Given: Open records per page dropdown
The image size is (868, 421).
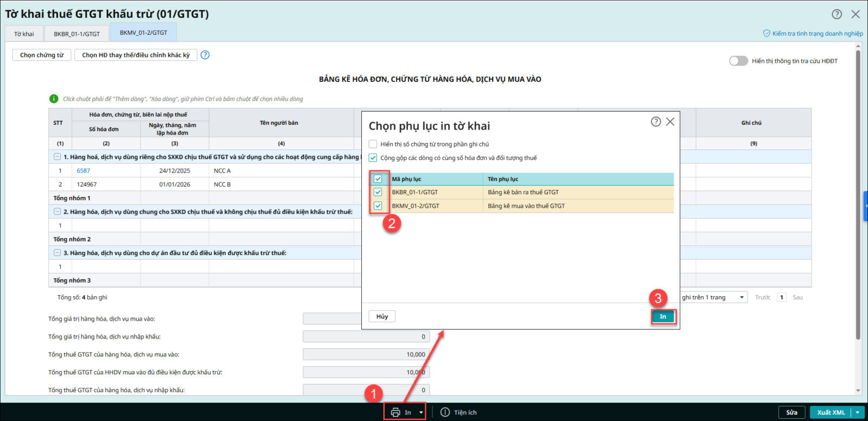Looking at the screenshot, I should click(x=742, y=297).
